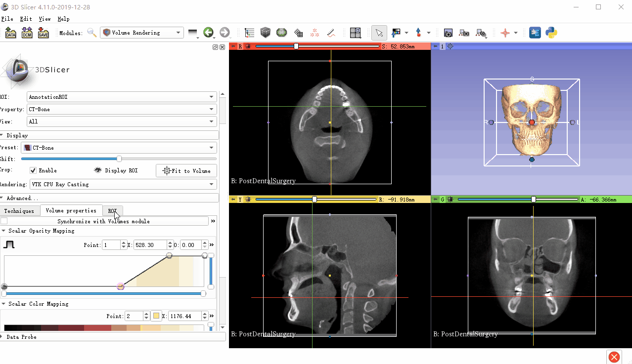Image resolution: width=632 pixels, height=364 pixels.
Task: Open the CT-Bone Preset dropdown
Action: [119, 148]
